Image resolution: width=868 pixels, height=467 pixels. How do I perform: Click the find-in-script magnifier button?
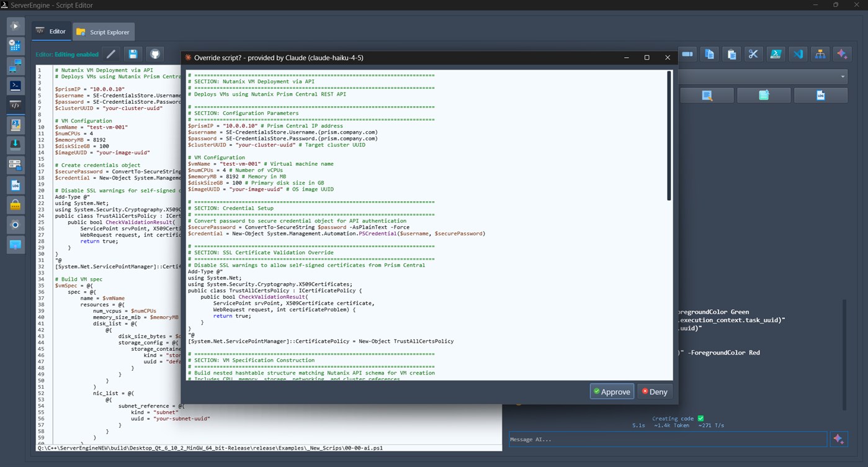(707, 95)
